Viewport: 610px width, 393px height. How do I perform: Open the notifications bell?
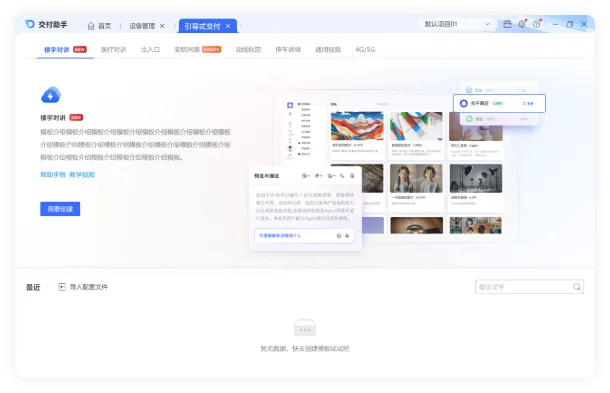[x=522, y=24]
